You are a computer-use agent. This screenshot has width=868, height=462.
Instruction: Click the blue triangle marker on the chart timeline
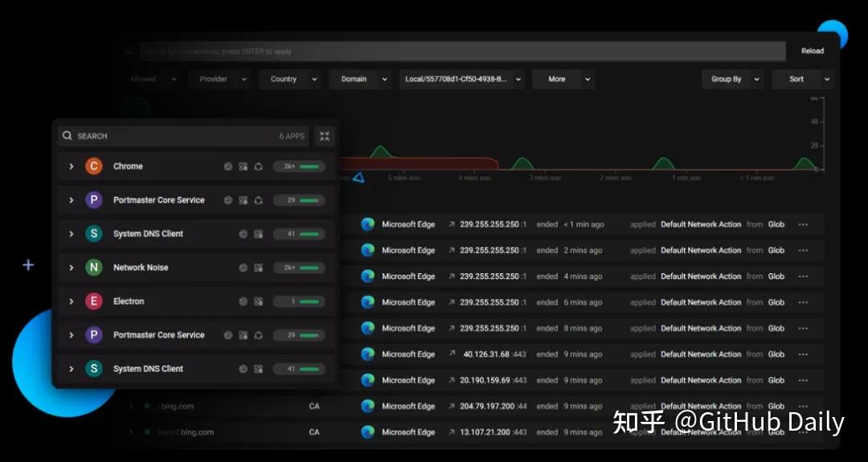(358, 178)
